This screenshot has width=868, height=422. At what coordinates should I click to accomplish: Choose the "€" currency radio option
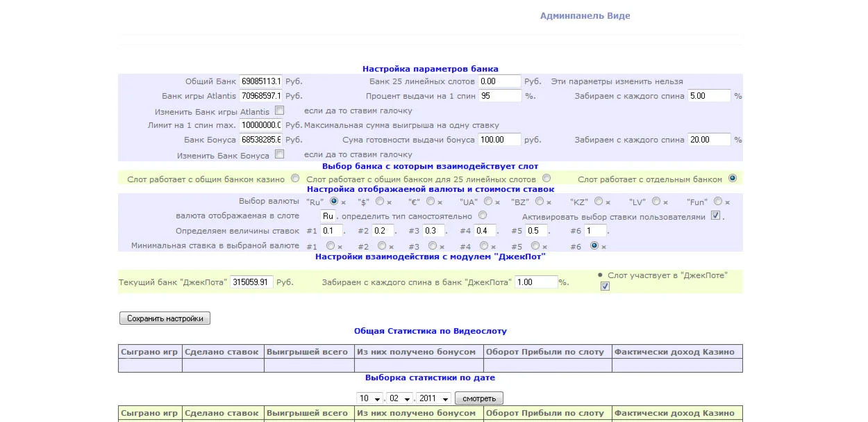point(431,202)
